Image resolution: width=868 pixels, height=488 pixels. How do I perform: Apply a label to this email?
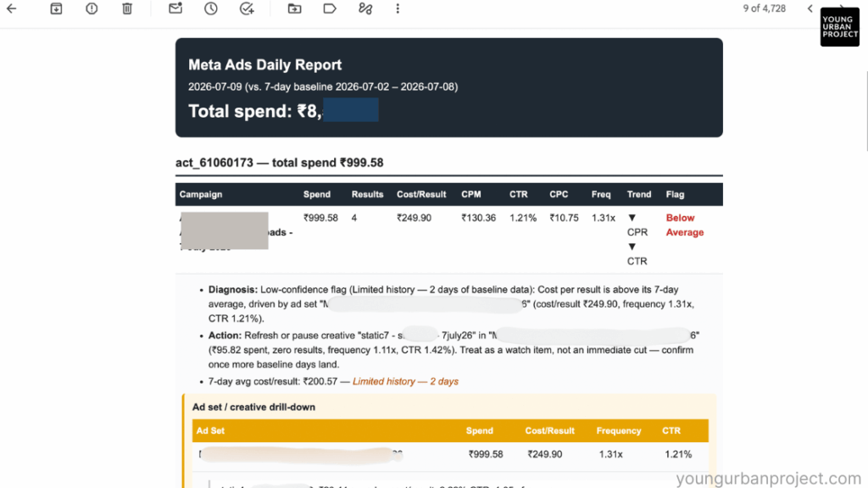(330, 8)
